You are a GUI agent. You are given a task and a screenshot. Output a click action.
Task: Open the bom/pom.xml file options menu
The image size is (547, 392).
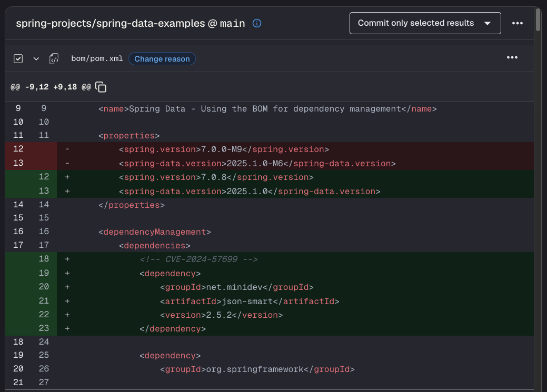(512, 57)
